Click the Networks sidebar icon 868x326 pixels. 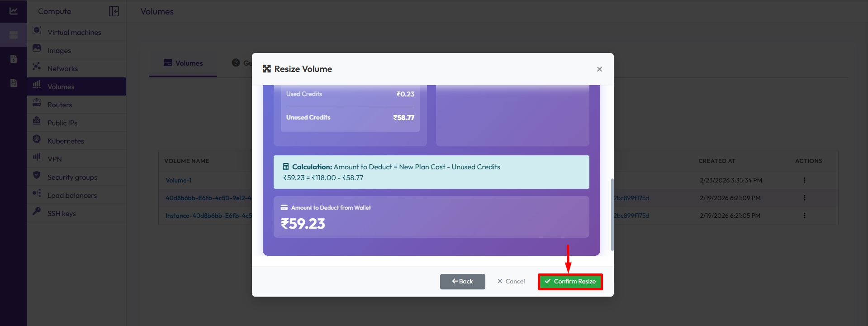click(x=37, y=67)
